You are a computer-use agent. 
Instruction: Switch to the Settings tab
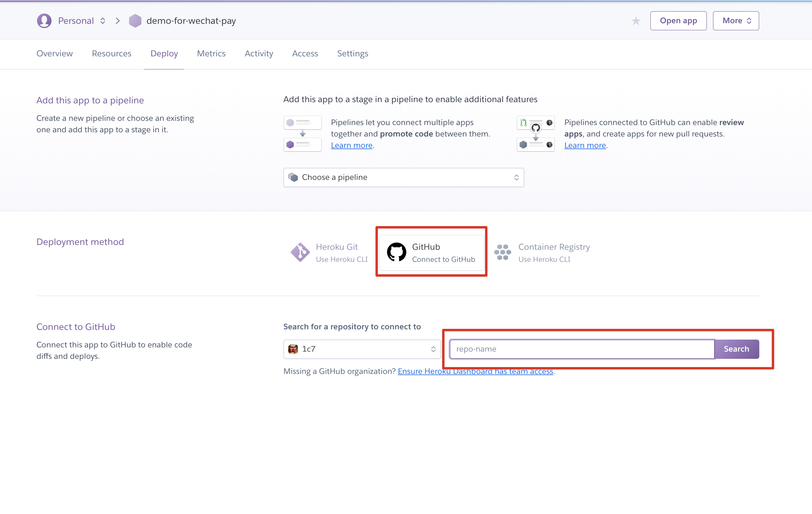click(352, 54)
